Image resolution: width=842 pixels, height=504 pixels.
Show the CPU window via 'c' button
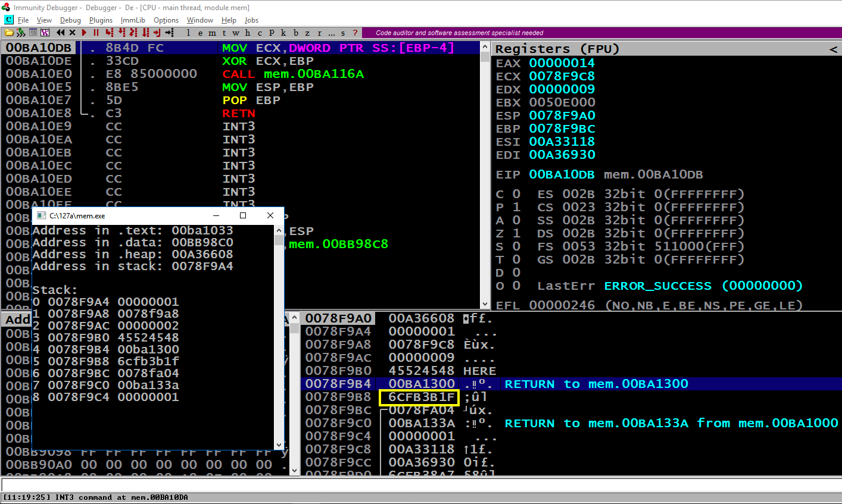(x=260, y=33)
